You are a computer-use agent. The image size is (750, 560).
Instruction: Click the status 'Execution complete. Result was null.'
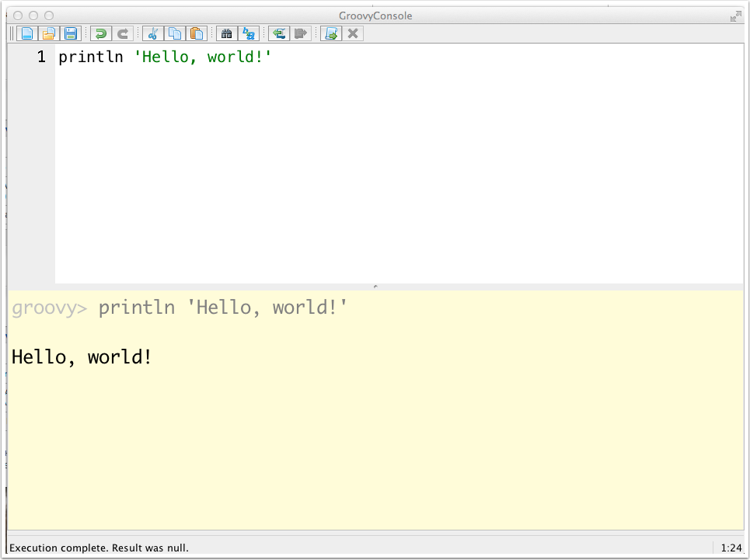(x=99, y=548)
